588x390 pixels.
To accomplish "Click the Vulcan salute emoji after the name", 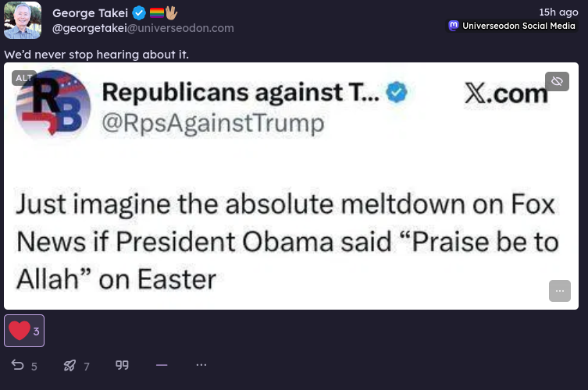I will click(171, 12).
